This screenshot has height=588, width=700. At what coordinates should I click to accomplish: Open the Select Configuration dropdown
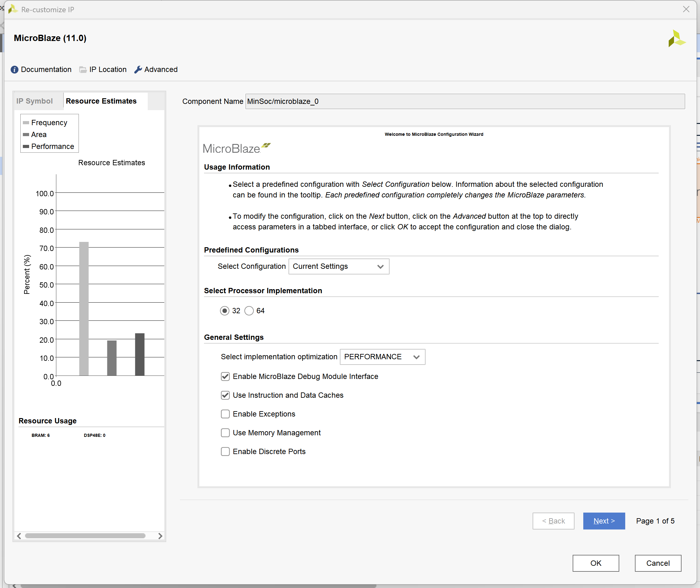coord(339,266)
